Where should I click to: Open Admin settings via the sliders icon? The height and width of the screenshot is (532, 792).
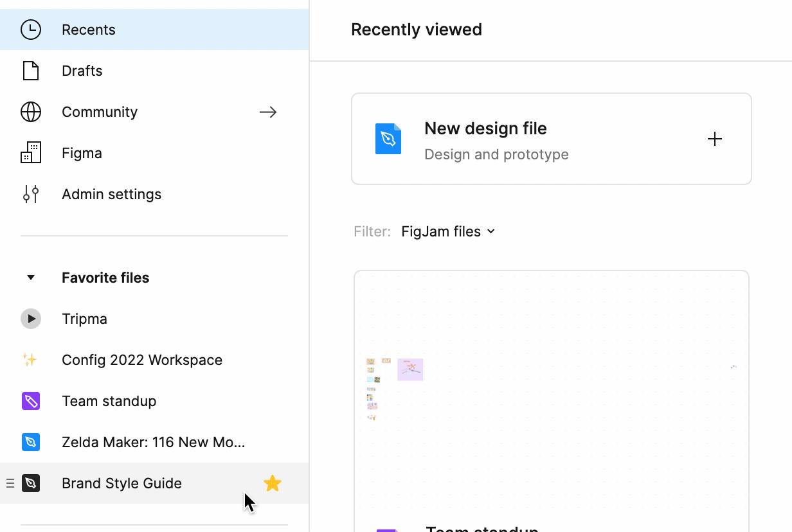click(30, 194)
